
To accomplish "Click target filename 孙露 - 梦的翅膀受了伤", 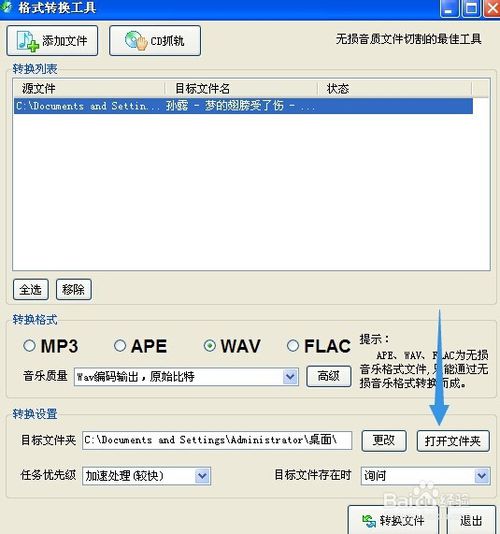I will pyautogui.click(x=225, y=106).
